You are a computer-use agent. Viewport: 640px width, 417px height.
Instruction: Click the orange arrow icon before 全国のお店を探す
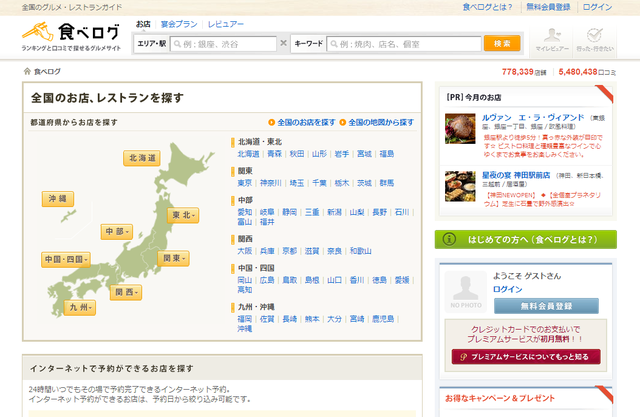click(271, 122)
